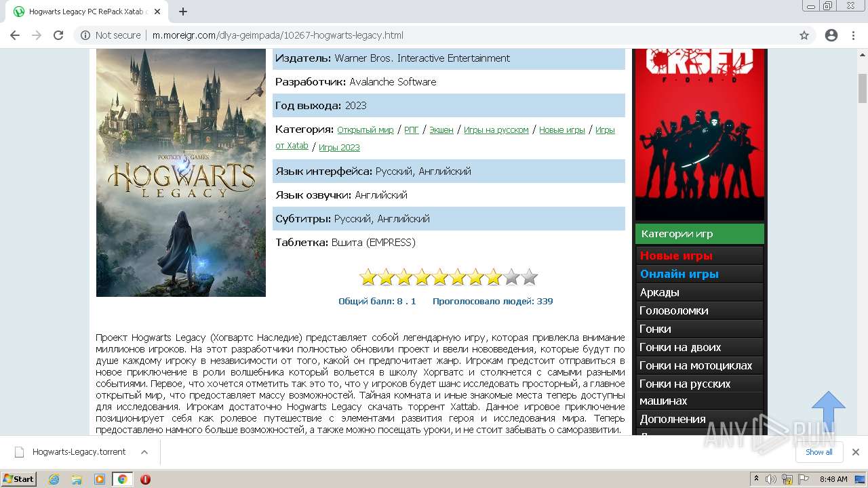This screenshot has width=868, height=488.
Task: Select the Hogwarts Legacy PC RePack tab
Action: (88, 12)
